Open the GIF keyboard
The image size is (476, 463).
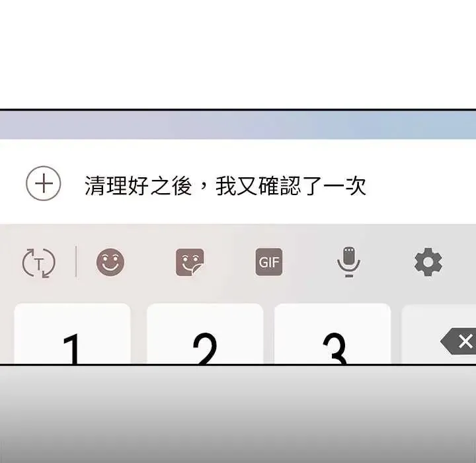point(269,262)
